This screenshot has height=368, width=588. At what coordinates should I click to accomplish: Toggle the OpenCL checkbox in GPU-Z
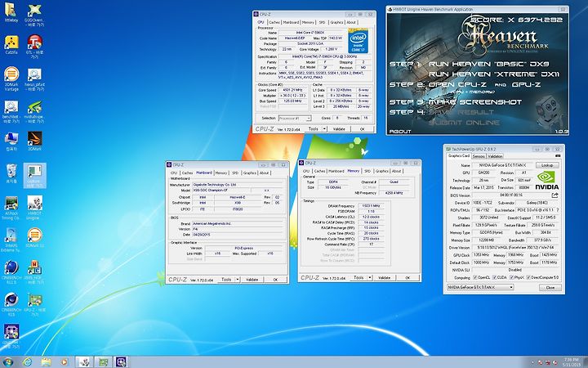(x=475, y=277)
